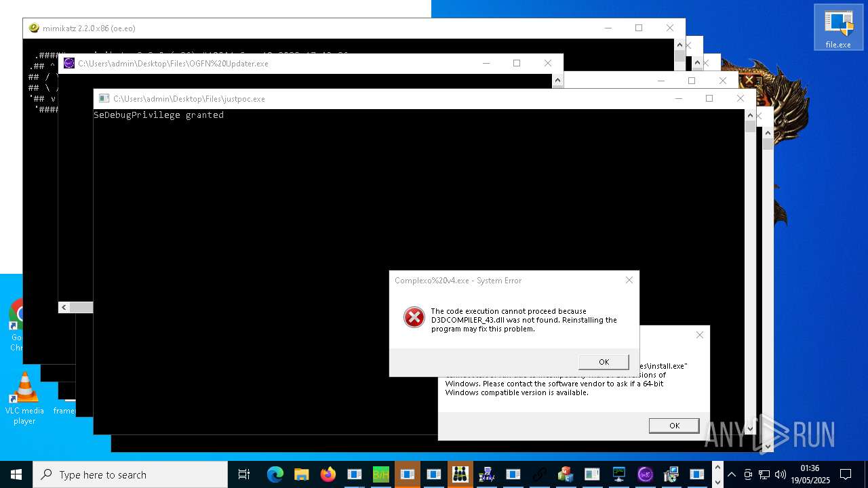
Task: Close the mimikatz window
Action: coord(670,28)
